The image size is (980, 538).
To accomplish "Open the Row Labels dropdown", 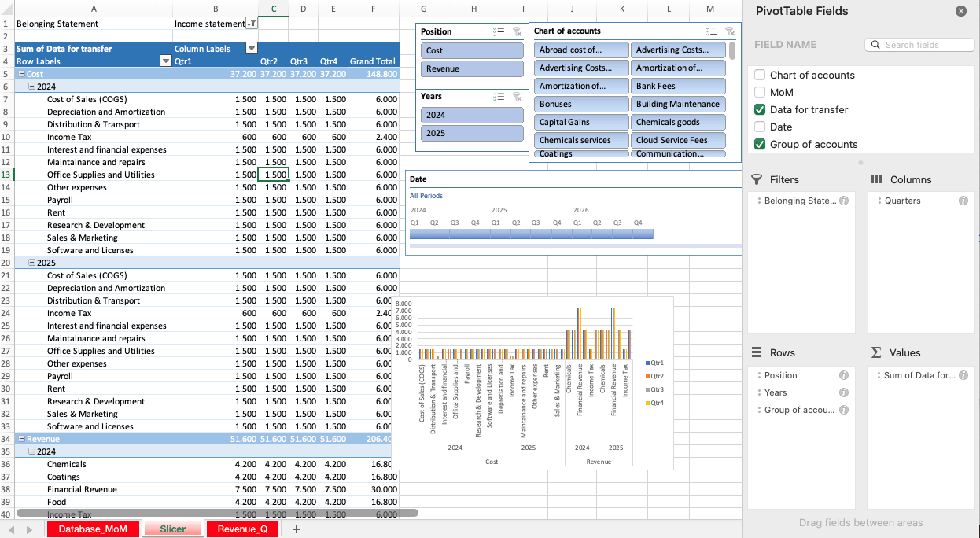I will pos(165,61).
